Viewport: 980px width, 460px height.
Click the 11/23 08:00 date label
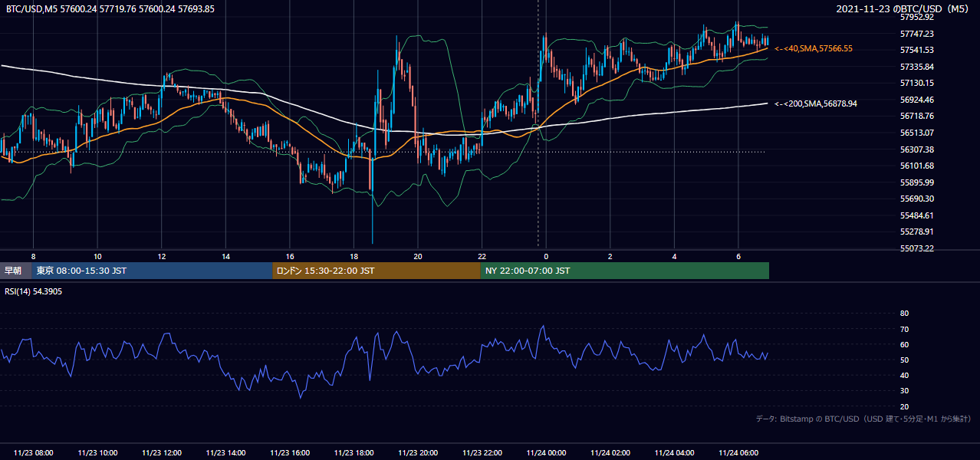pyautogui.click(x=33, y=453)
